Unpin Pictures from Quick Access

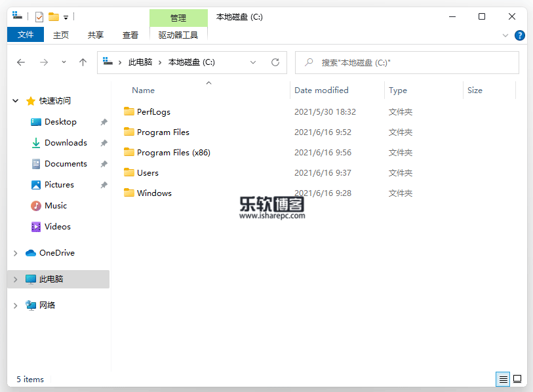point(104,184)
